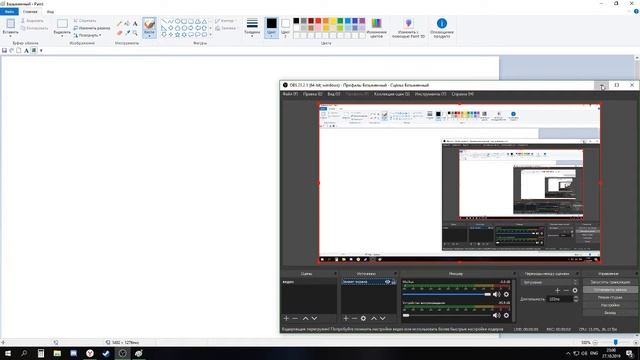
Task: Click the Product alert info icon
Action: pos(442,23)
